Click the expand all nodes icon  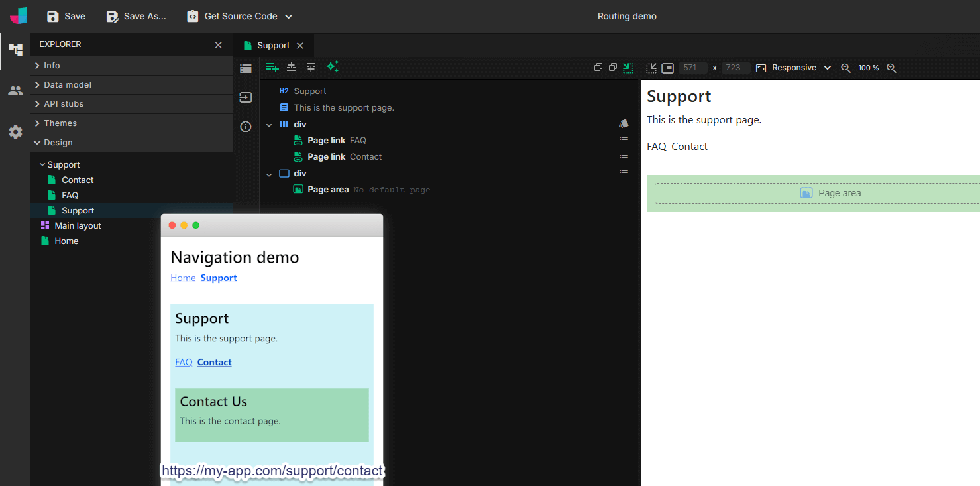pyautogui.click(x=612, y=67)
